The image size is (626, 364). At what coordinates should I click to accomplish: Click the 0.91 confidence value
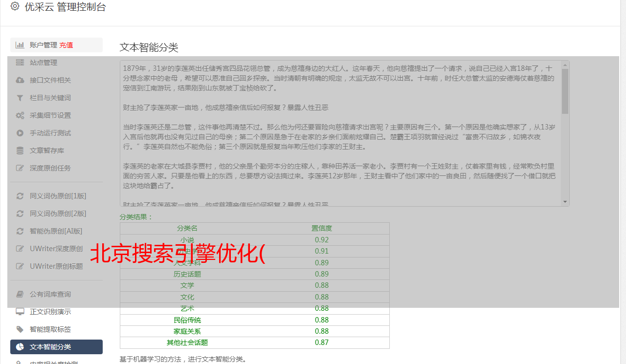tap(322, 251)
